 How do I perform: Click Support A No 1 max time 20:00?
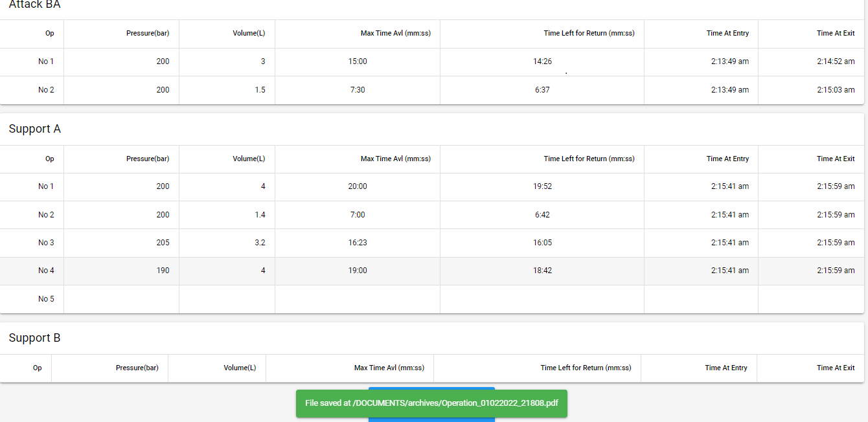[x=358, y=186]
